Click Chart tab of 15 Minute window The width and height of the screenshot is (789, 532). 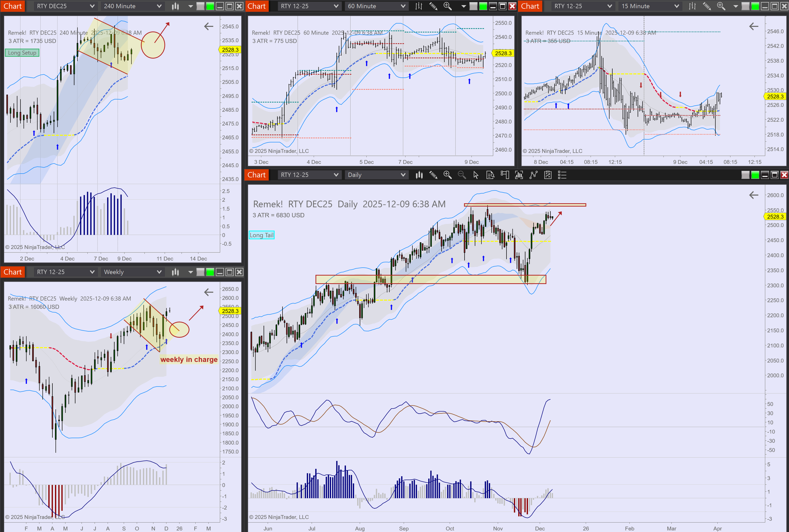[x=530, y=6]
